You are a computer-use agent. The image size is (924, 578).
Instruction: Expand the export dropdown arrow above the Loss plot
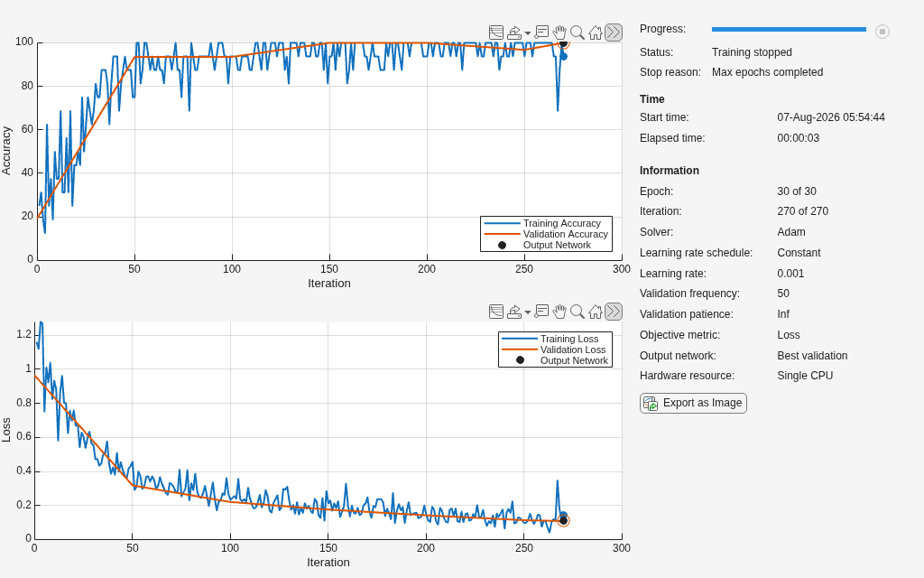click(527, 312)
